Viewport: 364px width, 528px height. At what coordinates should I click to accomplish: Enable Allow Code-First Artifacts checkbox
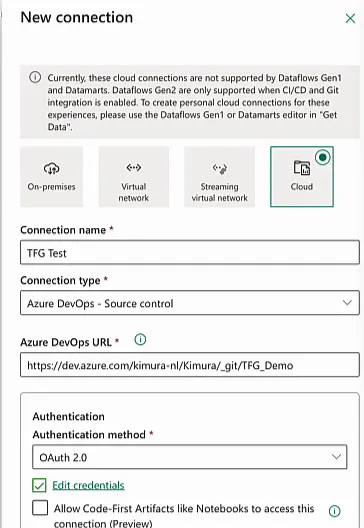[x=40, y=508]
